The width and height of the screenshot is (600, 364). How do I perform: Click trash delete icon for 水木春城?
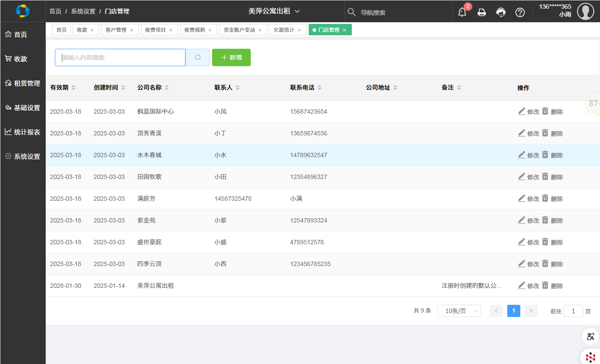545,155
